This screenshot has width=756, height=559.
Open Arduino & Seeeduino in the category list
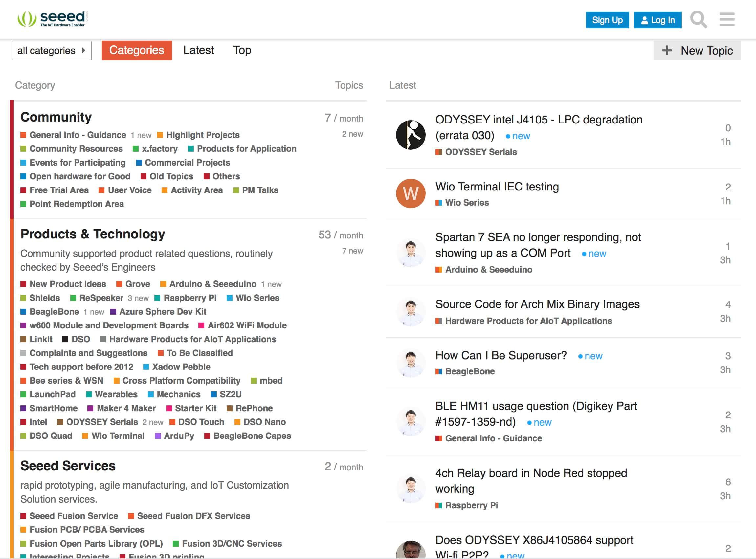[208, 284]
